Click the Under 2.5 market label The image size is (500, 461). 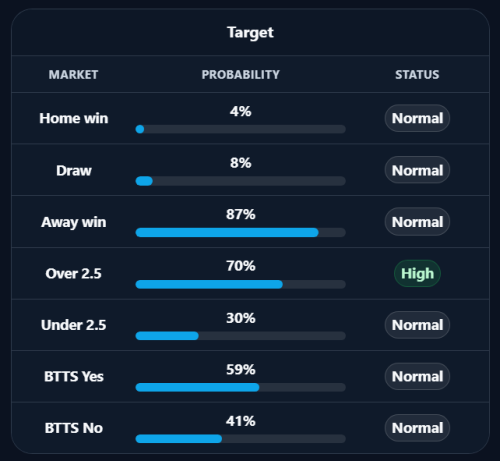tap(74, 325)
